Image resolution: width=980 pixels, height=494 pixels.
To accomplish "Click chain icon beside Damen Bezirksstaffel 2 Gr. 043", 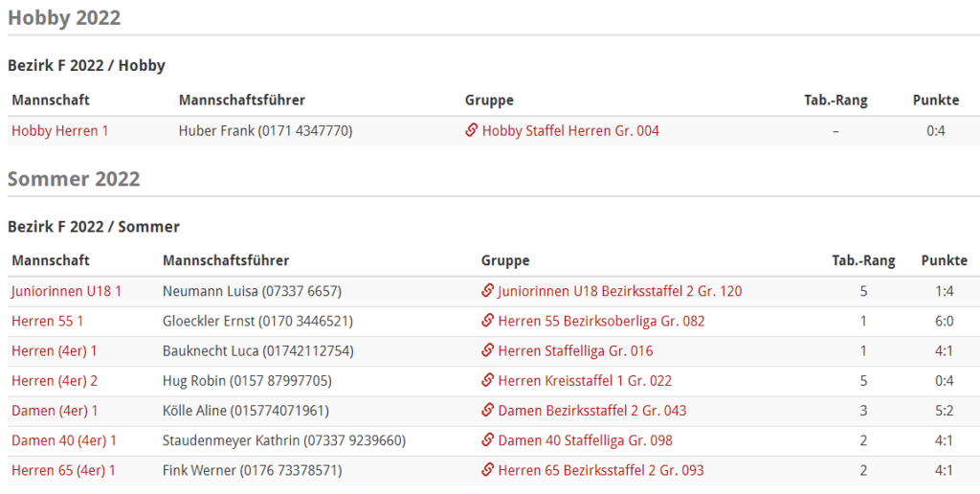I will click(488, 410).
